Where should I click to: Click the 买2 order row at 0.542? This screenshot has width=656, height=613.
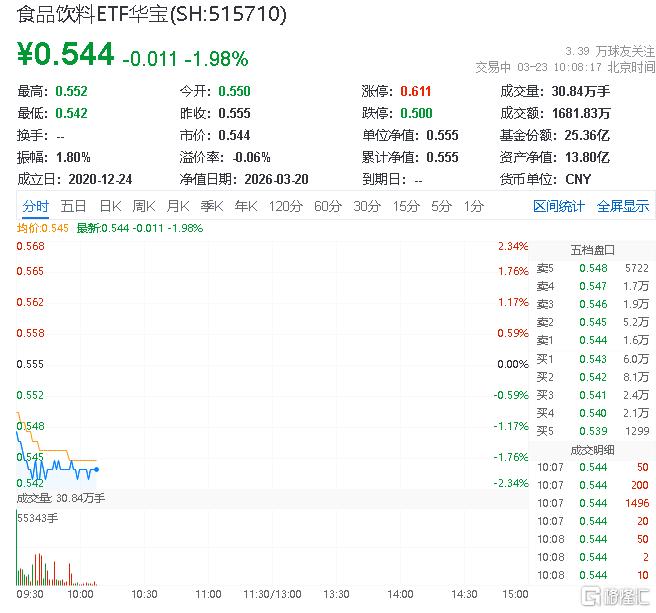pos(592,377)
